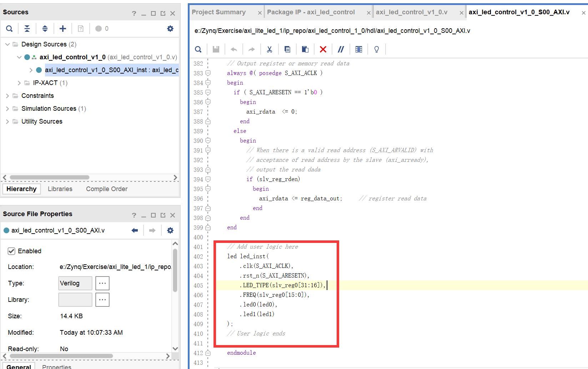Screen dimensions: 588x369
Task: Toggle the Enabled checkbox
Action: (x=11, y=251)
